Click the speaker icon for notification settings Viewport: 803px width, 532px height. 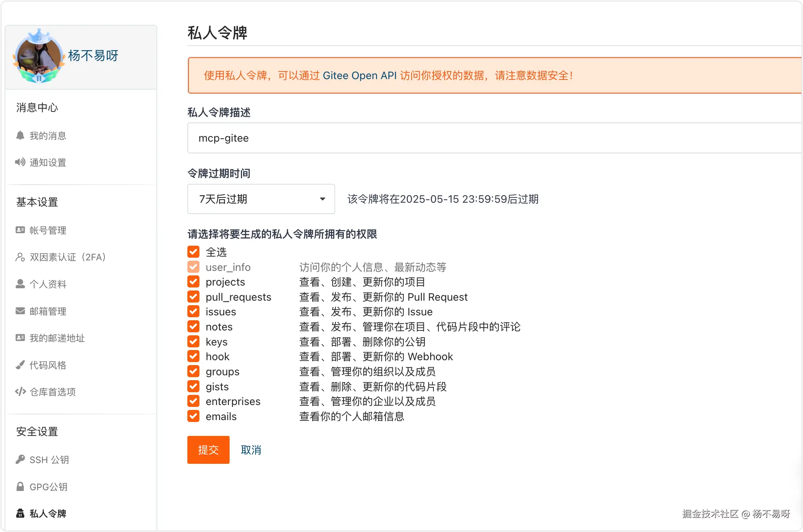coord(20,162)
